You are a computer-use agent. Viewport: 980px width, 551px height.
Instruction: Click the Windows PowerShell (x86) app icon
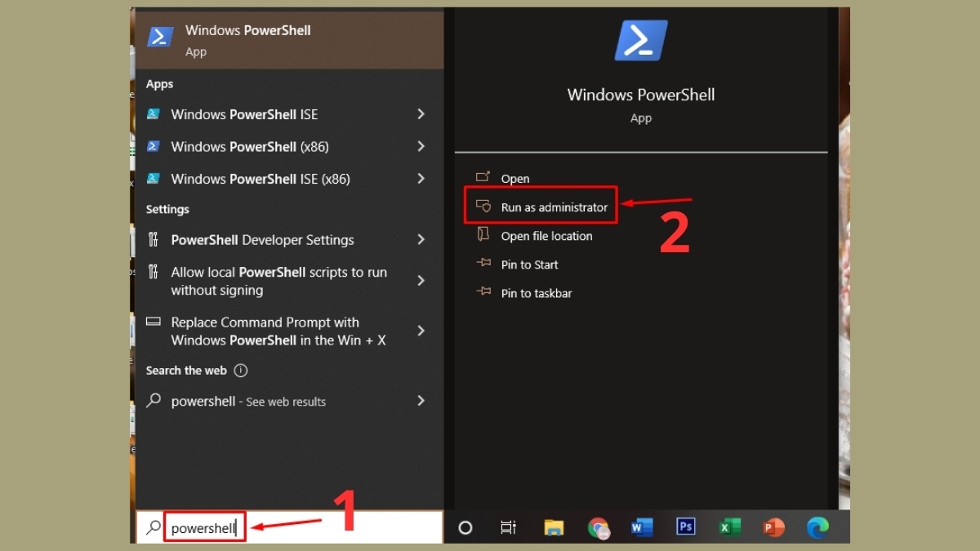tap(153, 147)
